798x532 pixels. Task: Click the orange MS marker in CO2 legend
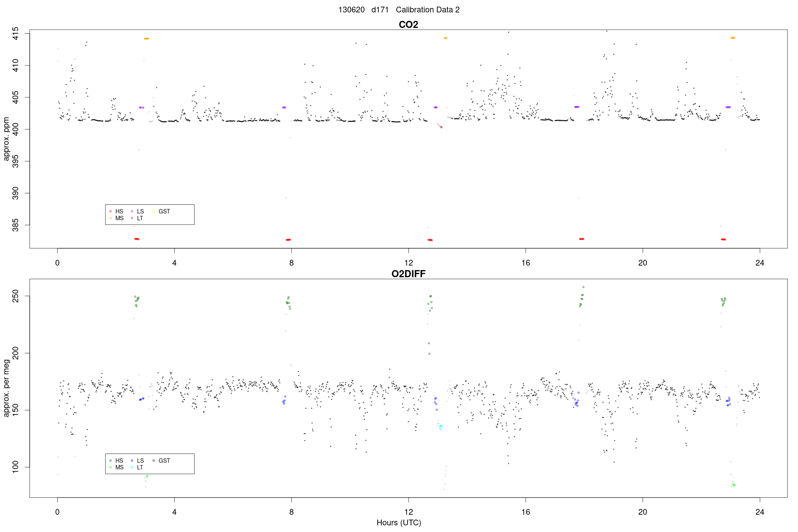110,218
